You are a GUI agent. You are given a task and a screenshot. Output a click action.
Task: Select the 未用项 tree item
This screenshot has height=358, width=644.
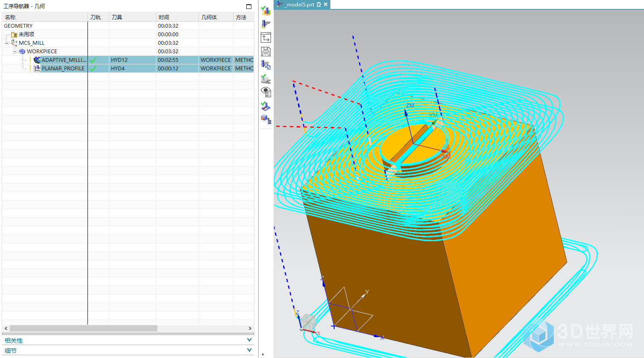(x=26, y=34)
